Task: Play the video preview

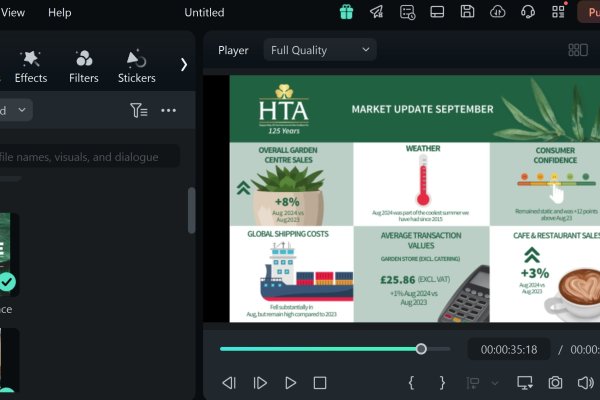Action: (290, 383)
